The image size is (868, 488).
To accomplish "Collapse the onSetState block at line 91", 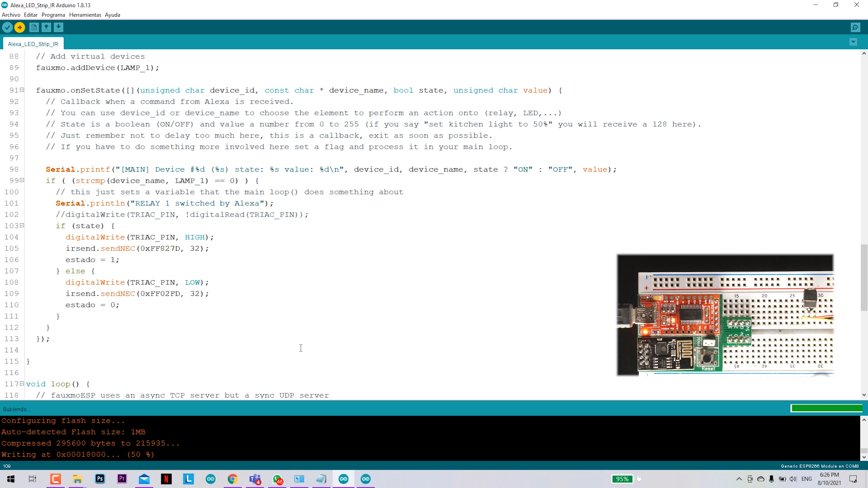I will pyautogui.click(x=22, y=90).
